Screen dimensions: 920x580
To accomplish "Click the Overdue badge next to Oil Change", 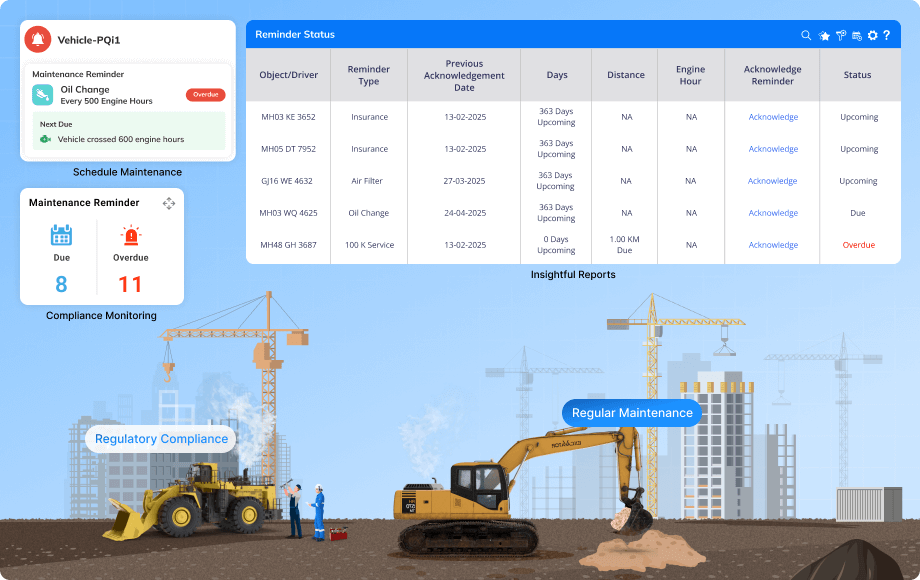I will [x=205, y=94].
